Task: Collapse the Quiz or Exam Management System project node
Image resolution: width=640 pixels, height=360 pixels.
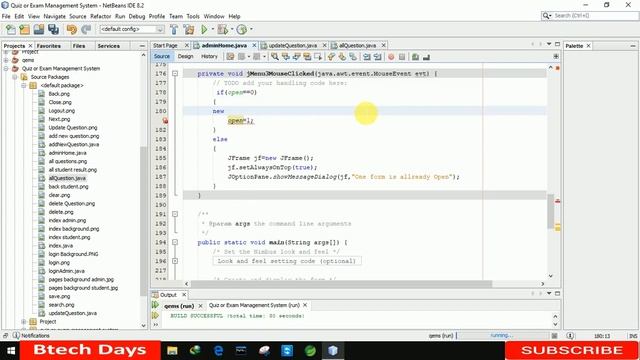Action: (x=6, y=69)
